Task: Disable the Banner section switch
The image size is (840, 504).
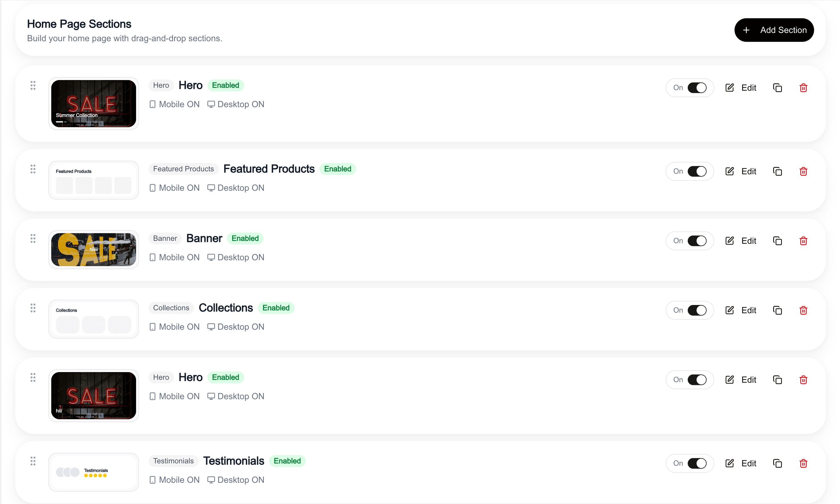Action: point(697,241)
